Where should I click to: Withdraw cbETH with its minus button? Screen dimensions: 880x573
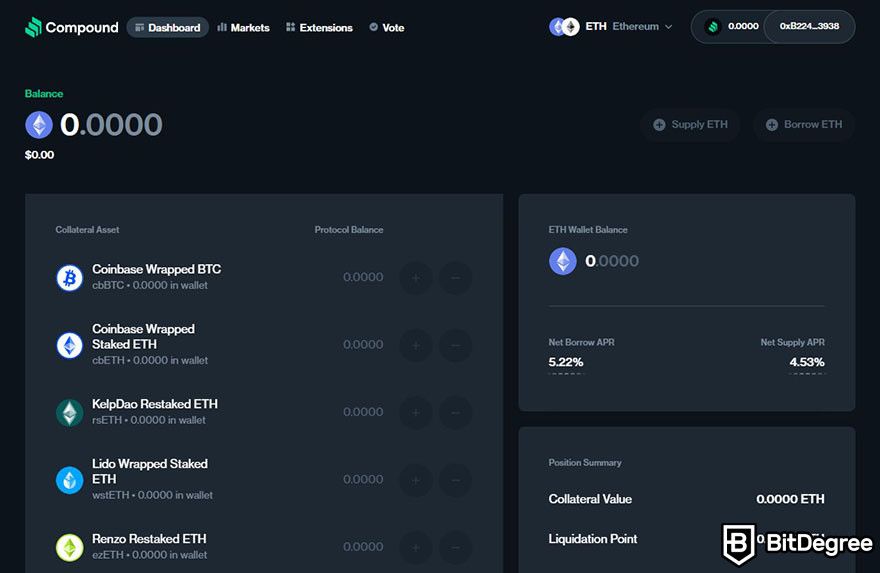click(455, 345)
